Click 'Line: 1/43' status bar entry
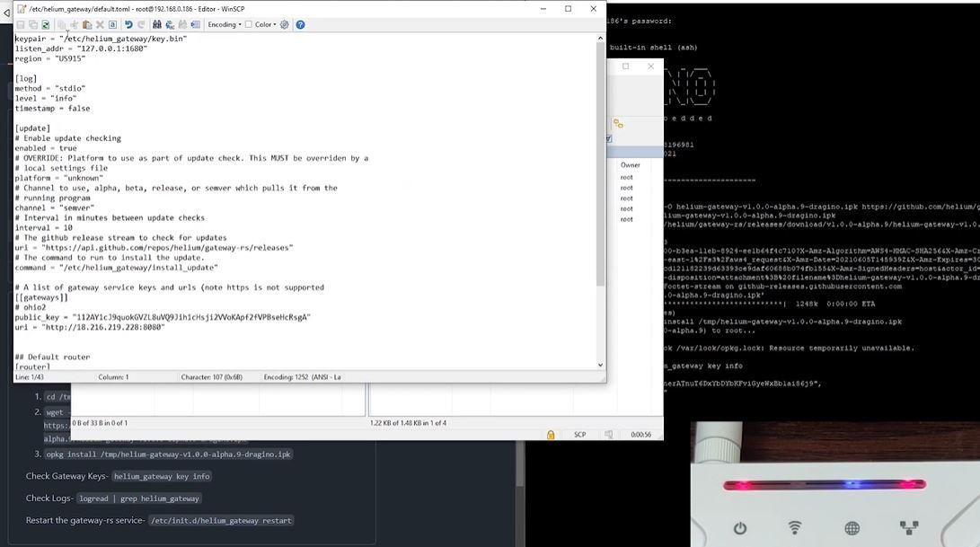The height and width of the screenshot is (547, 980). pos(30,377)
